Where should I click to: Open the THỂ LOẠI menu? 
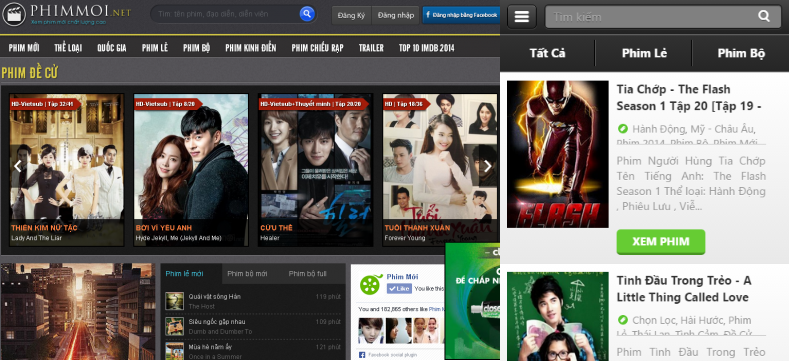(x=68, y=48)
